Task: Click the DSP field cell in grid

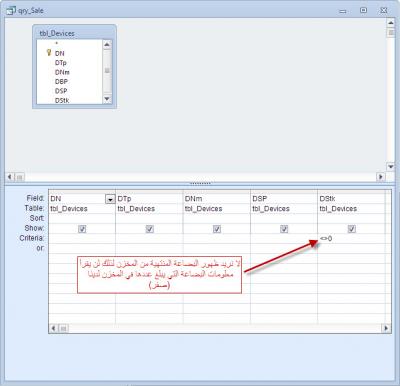Action: (284, 199)
